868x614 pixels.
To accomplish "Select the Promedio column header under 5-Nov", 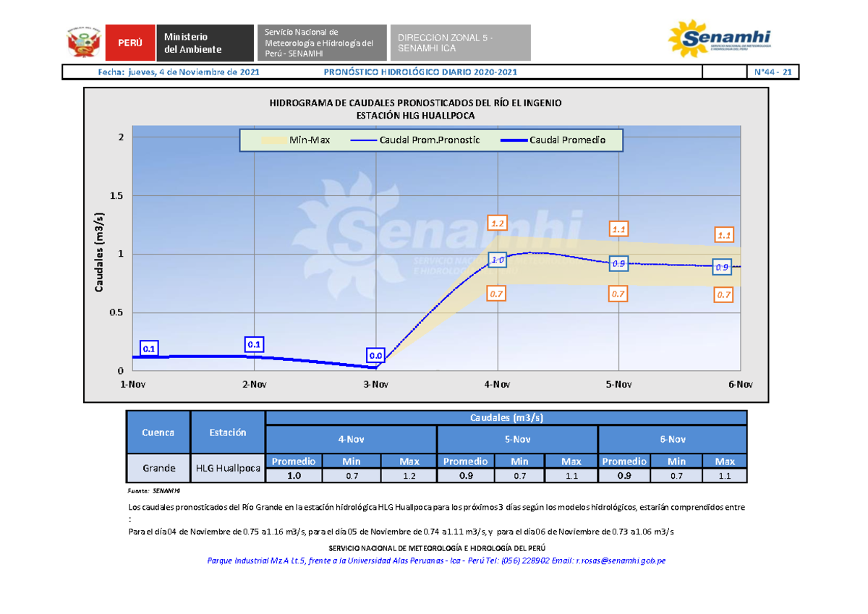I will point(467,461).
